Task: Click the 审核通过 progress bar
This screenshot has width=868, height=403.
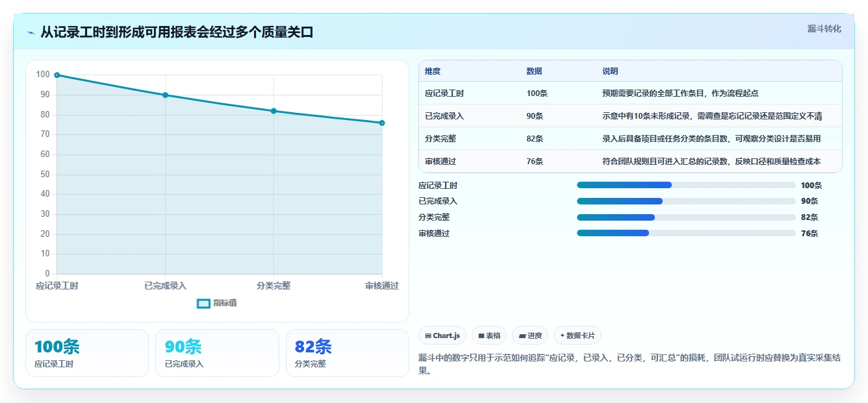Action: pos(686,233)
